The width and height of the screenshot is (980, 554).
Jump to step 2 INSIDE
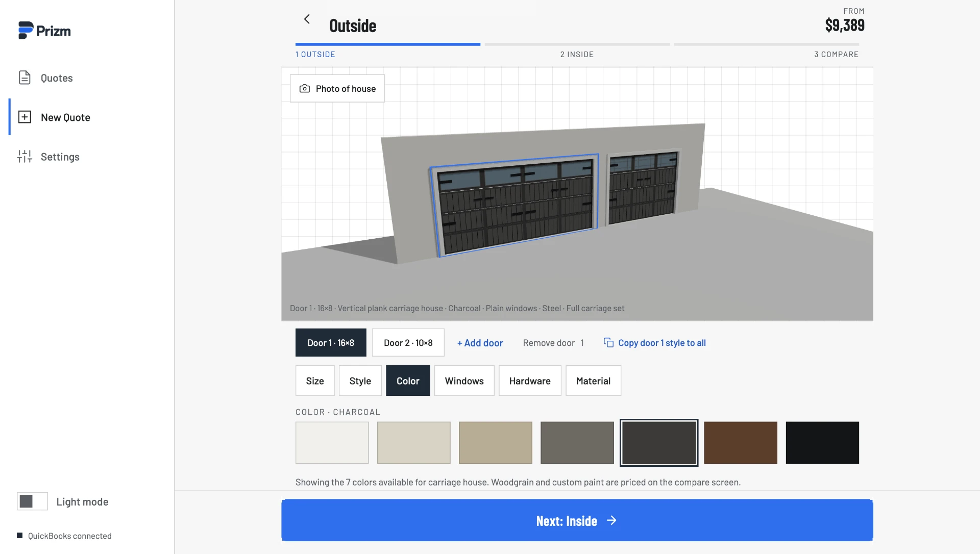(577, 54)
